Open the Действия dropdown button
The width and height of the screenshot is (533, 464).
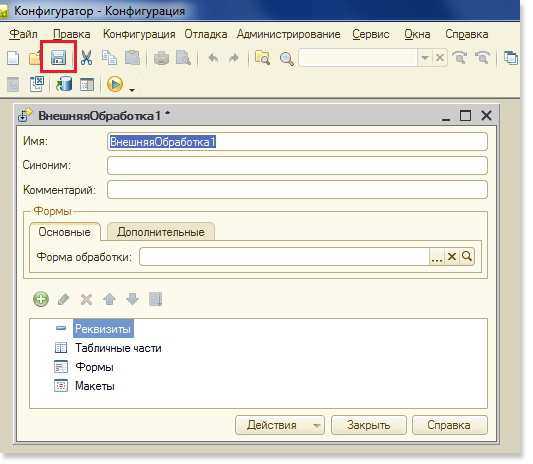click(x=280, y=425)
